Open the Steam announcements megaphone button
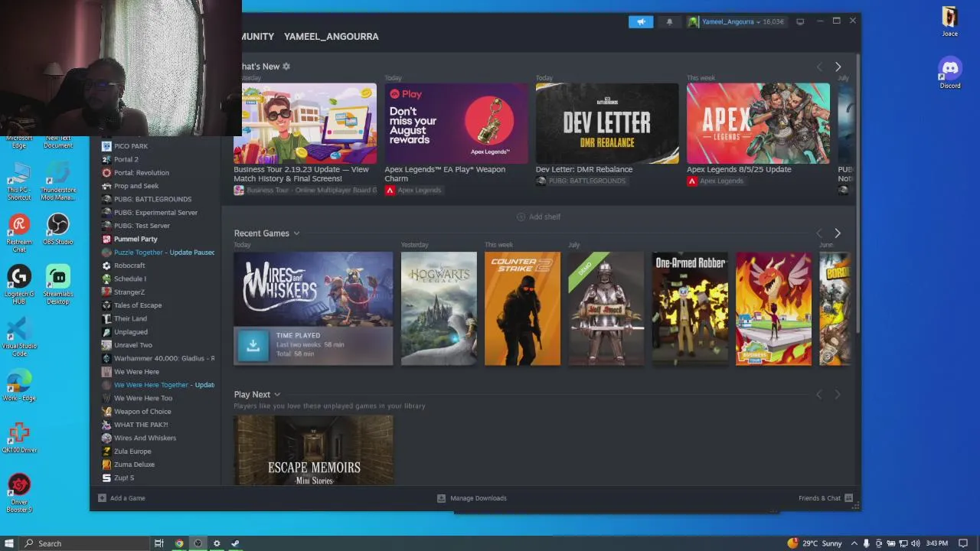Viewport: 980px width, 551px height. point(641,21)
